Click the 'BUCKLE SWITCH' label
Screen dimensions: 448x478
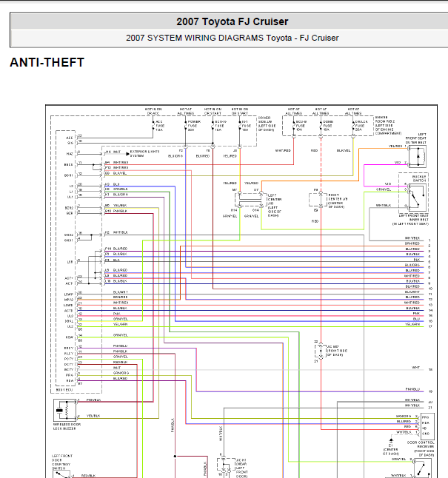(x=419, y=178)
